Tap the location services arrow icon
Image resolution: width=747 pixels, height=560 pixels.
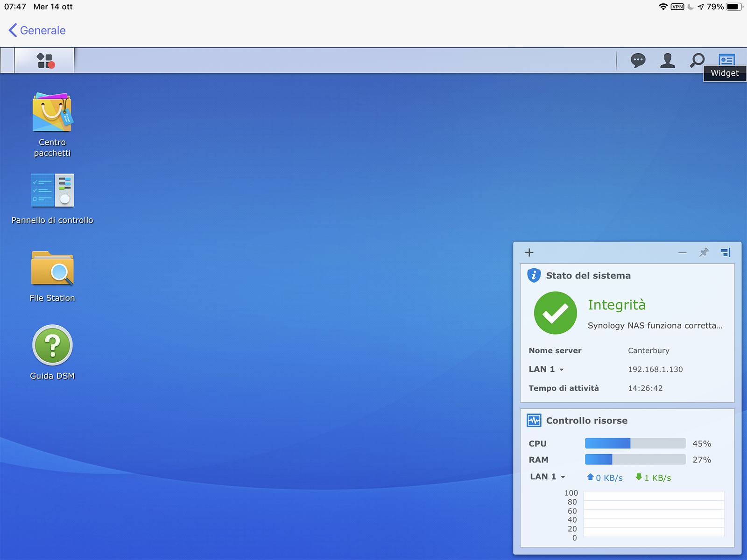point(701,7)
